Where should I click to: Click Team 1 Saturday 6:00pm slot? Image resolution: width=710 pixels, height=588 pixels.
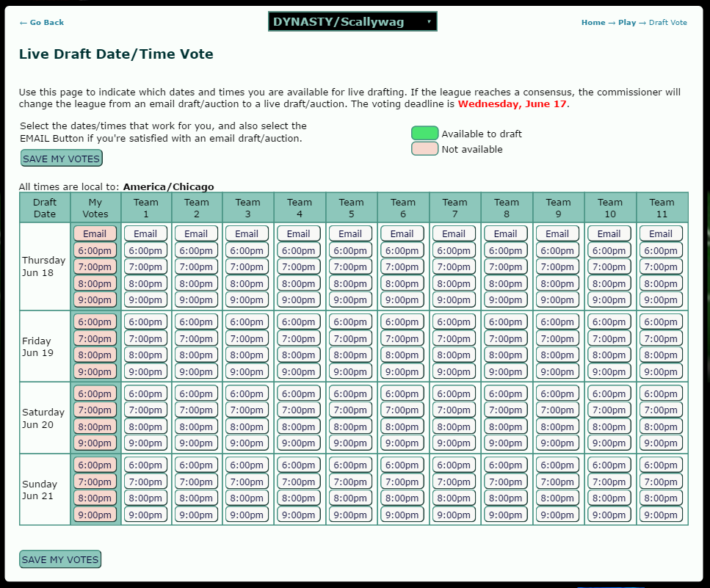tap(145, 393)
